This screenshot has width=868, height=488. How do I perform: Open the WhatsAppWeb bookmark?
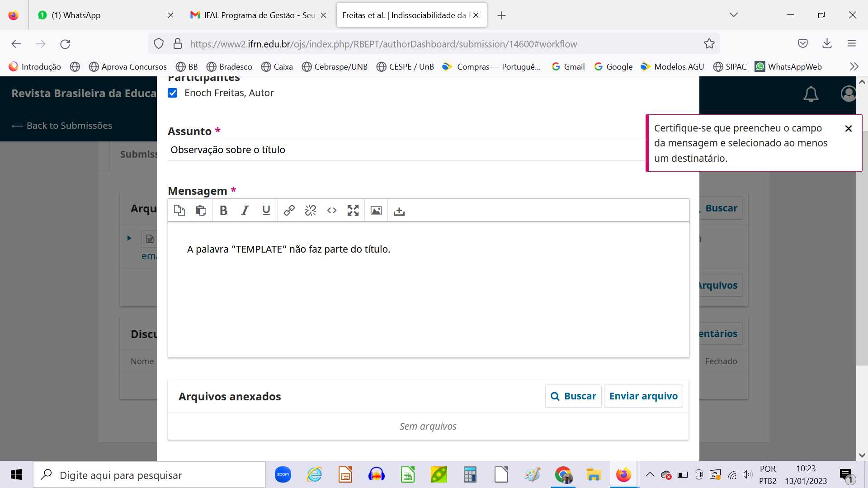(788, 67)
